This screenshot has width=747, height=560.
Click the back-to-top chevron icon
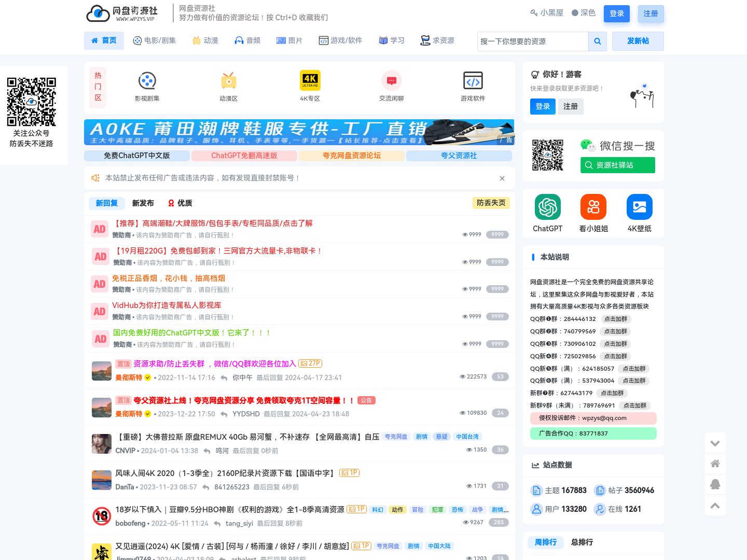(x=715, y=506)
